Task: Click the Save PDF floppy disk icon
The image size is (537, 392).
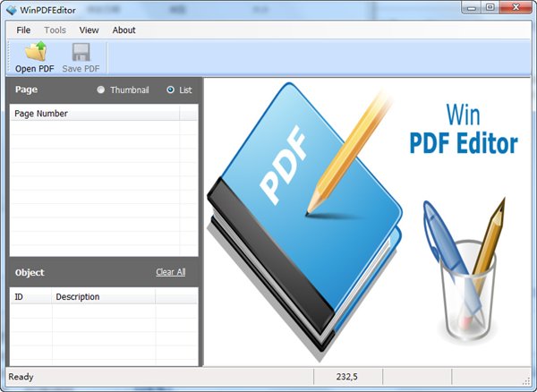Action: 81,52
